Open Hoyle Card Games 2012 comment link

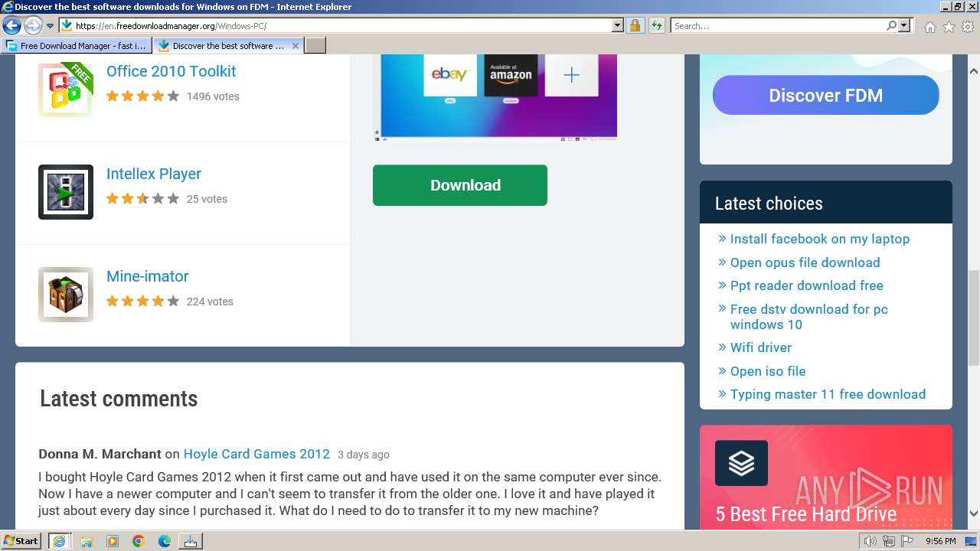tap(256, 454)
